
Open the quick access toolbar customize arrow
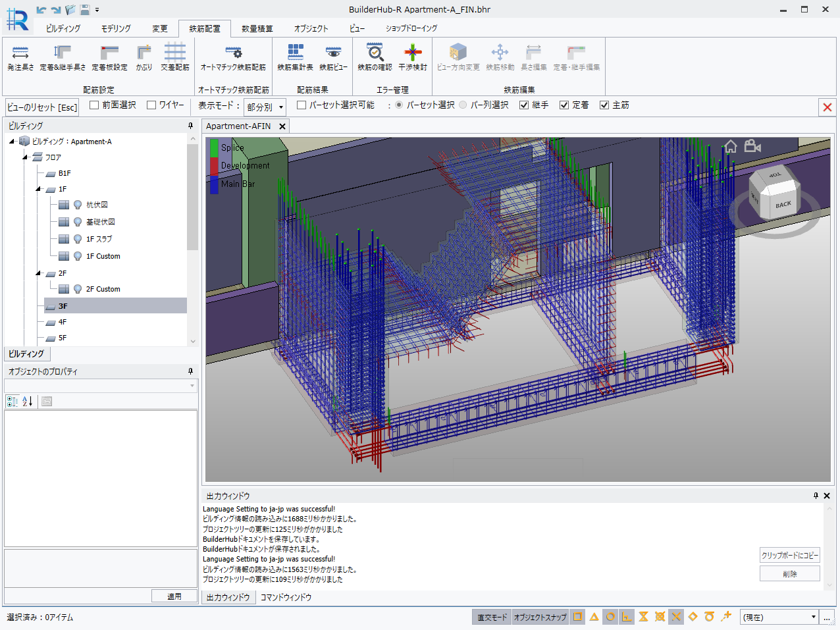click(x=97, y=10)
